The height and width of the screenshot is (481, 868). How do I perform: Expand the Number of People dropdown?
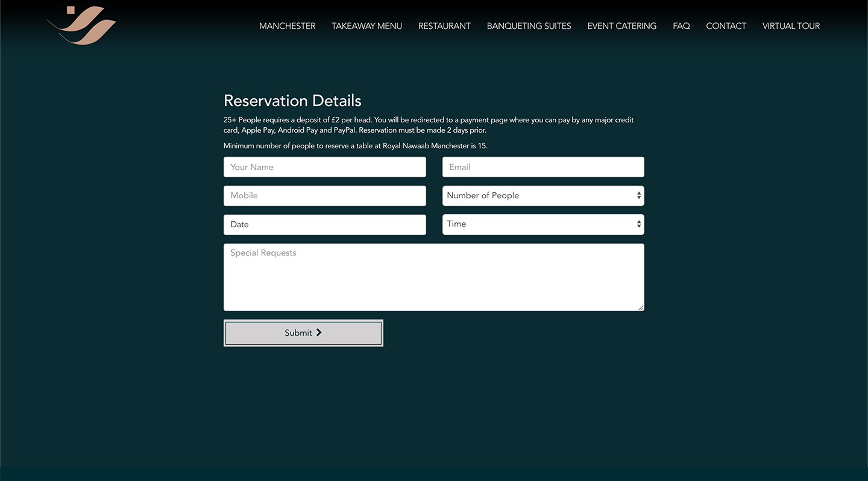536,196
